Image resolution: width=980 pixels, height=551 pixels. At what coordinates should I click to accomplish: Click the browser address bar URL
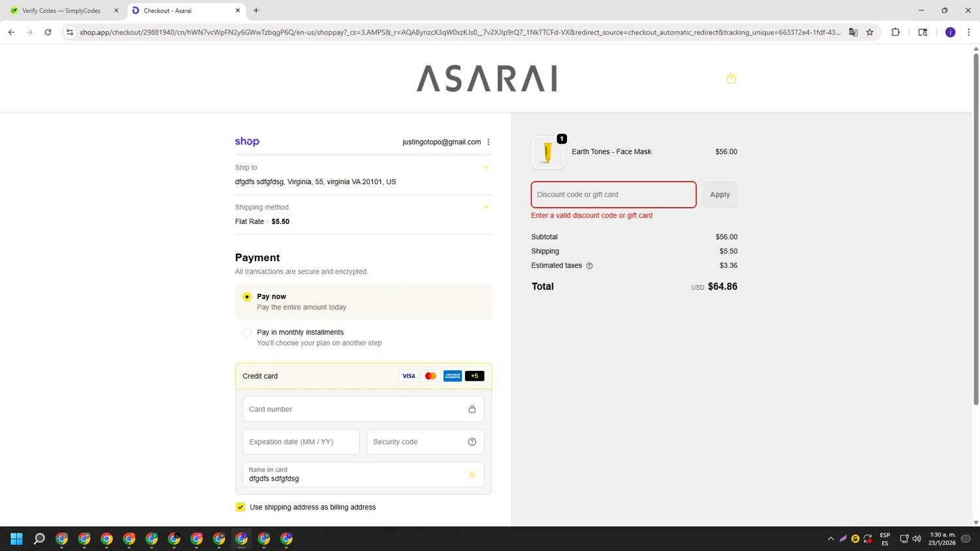[460, 32]
